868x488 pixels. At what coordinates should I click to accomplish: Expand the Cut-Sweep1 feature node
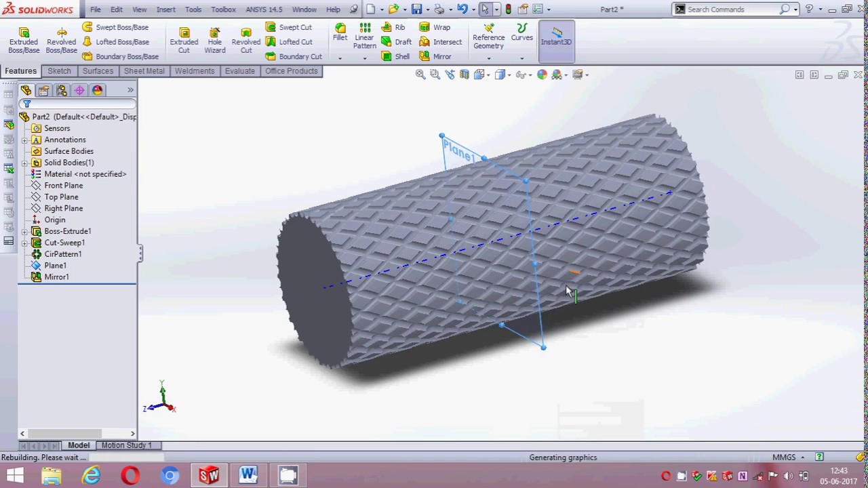point(24,243)
